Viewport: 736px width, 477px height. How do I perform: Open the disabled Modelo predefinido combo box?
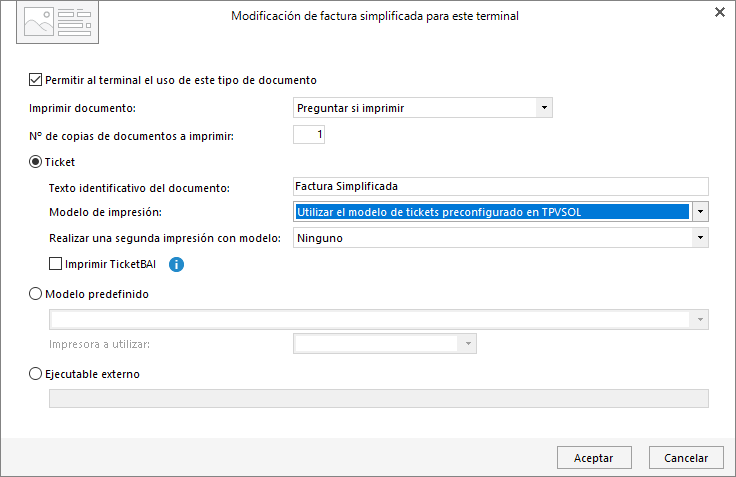(379, 319)
